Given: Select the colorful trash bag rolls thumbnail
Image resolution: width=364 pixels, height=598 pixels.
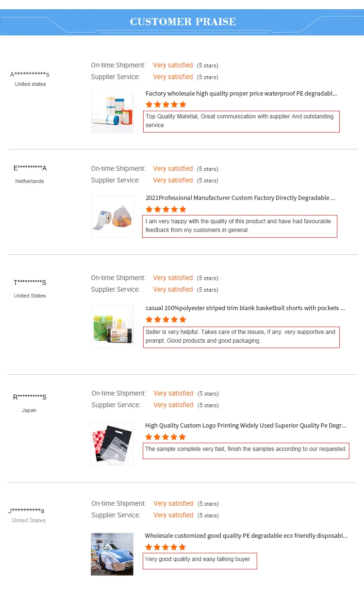Looking at the screenshot, I should coord(113,326).
